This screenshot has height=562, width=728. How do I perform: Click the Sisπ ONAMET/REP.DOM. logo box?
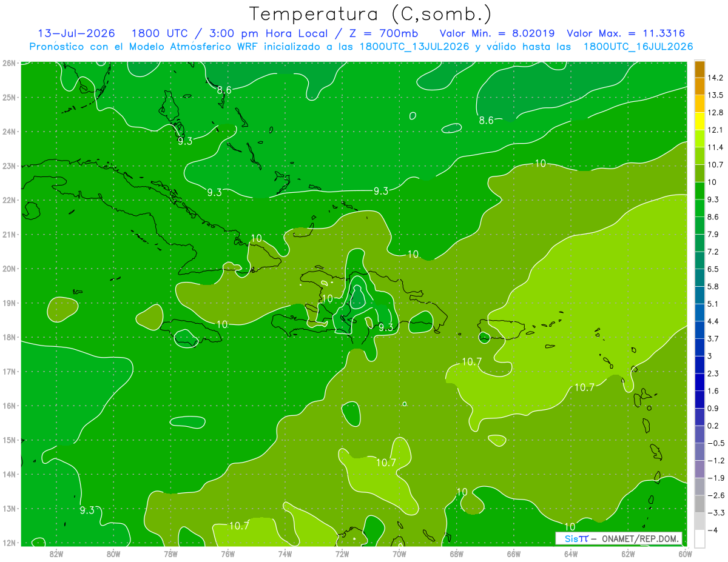pyautogui.click(x=619, y=538)
